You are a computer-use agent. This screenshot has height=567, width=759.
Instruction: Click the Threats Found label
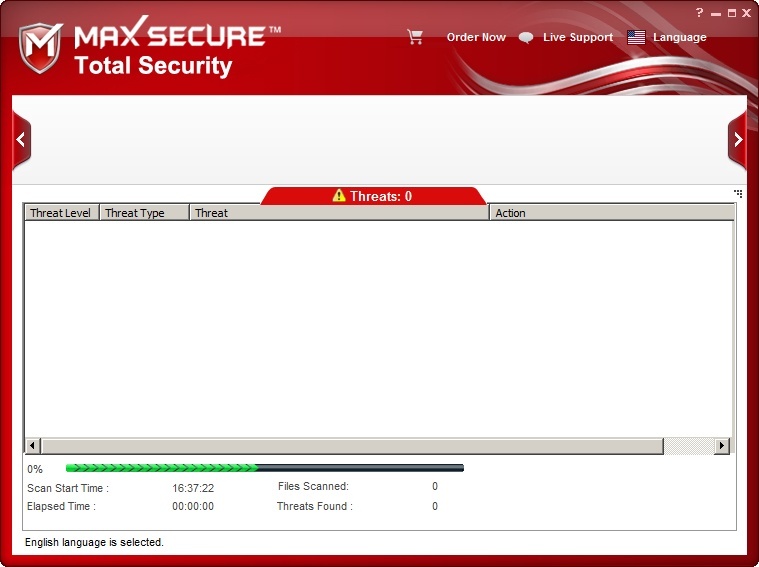(315, 506)
